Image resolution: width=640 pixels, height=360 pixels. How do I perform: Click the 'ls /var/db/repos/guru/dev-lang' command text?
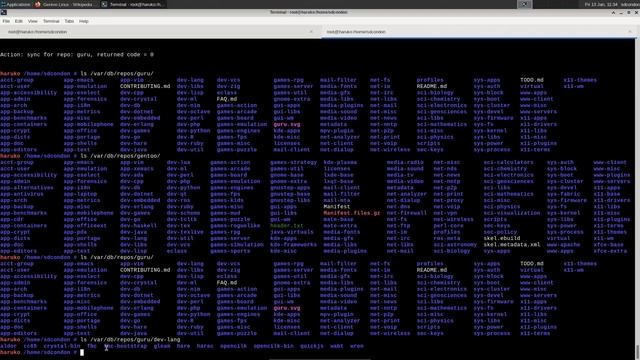pos(130,340)
